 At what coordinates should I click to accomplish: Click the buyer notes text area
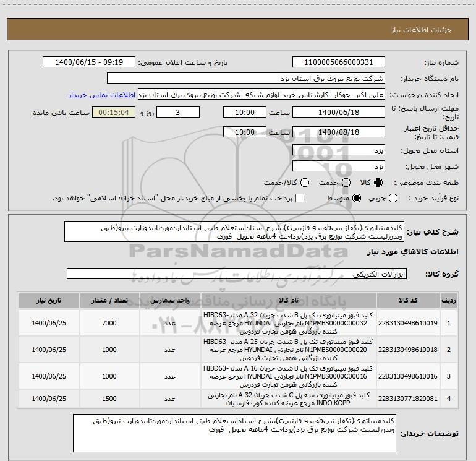[234, 433]
